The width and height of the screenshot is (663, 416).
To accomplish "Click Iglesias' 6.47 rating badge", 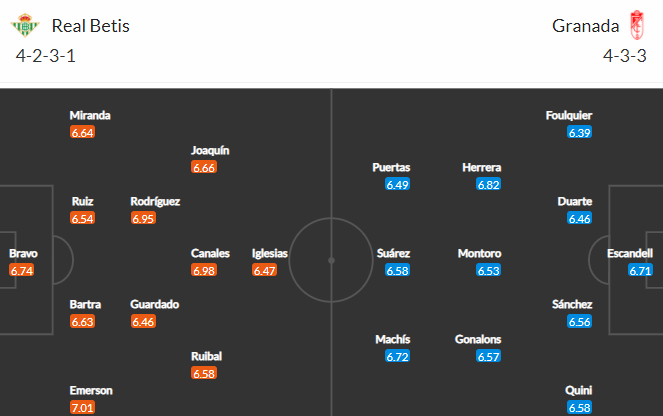I will pyautogui.click(x=265, y=270).
